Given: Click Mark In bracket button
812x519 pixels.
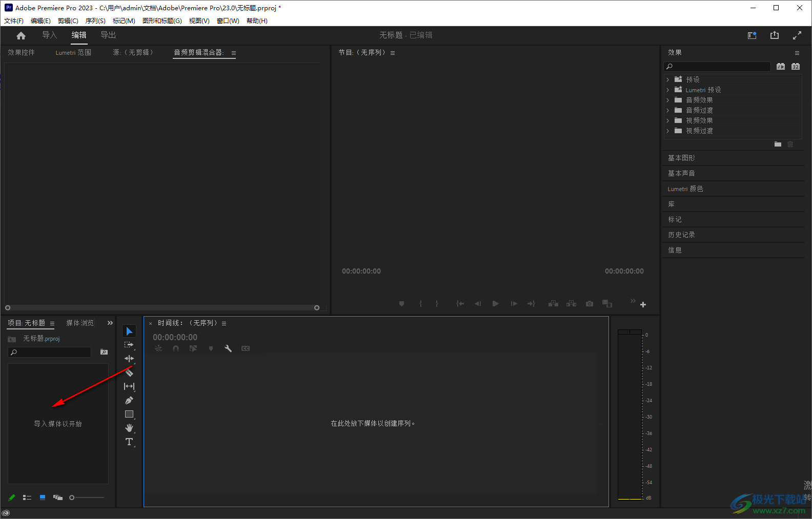Looking at the screenshot, I should 420,304.
